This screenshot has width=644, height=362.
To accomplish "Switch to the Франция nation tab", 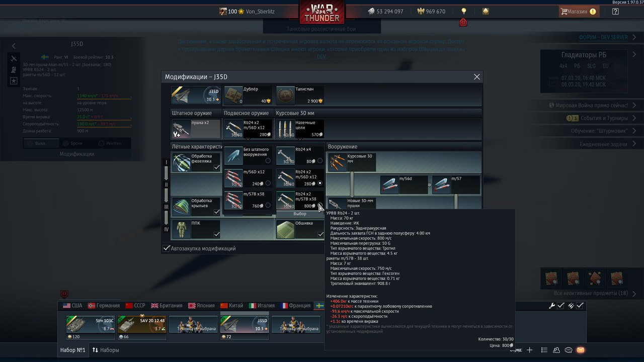I will coord(295,305).
